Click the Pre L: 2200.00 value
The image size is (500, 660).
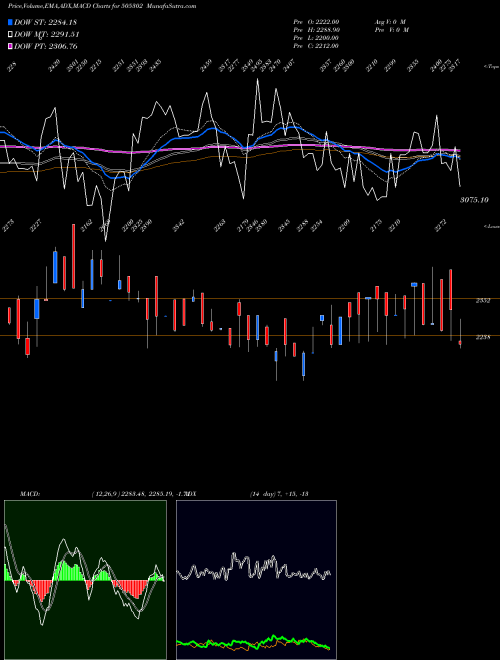(x=316, y=38)
